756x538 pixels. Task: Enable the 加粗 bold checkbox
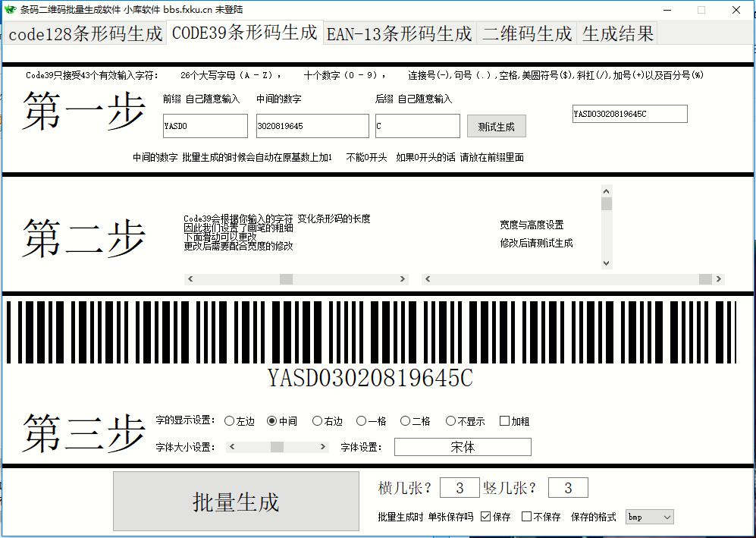(514, 421)
